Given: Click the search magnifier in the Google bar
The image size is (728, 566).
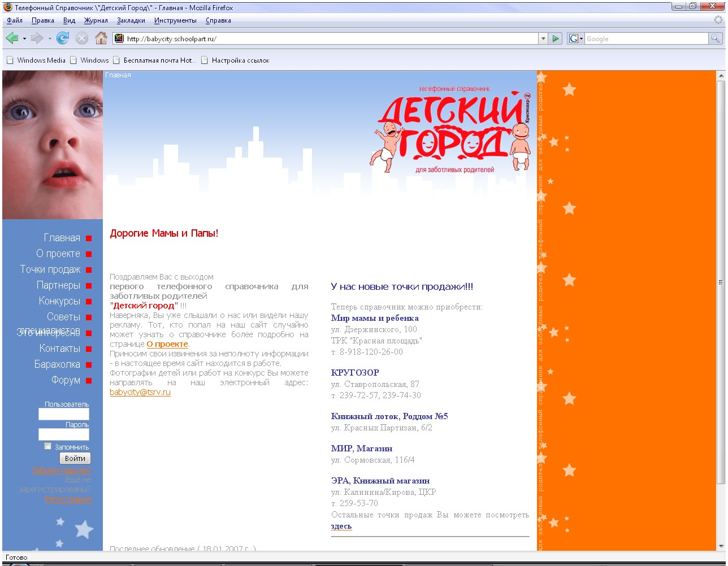Looking at the screenshot, I should [714, 38].
